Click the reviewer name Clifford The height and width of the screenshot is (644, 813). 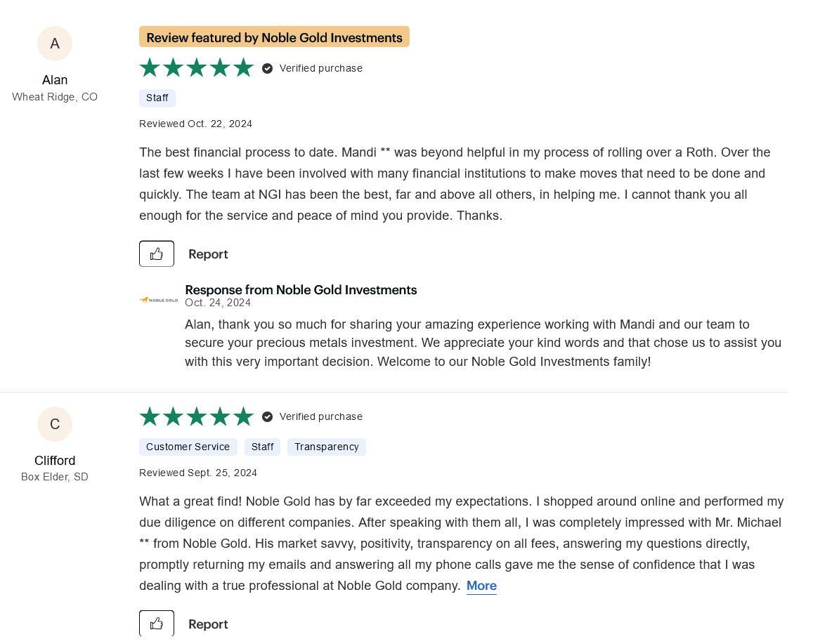pos(55,461)
